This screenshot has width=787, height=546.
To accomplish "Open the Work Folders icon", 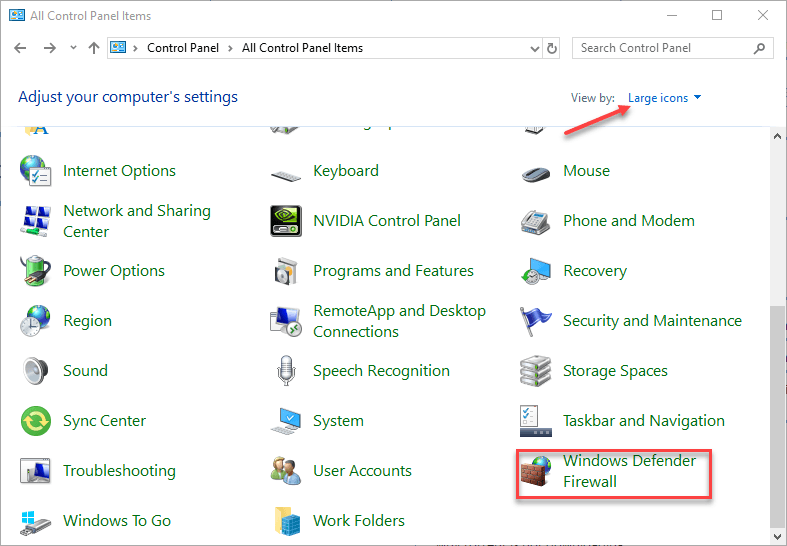I will tap(287, 521).
